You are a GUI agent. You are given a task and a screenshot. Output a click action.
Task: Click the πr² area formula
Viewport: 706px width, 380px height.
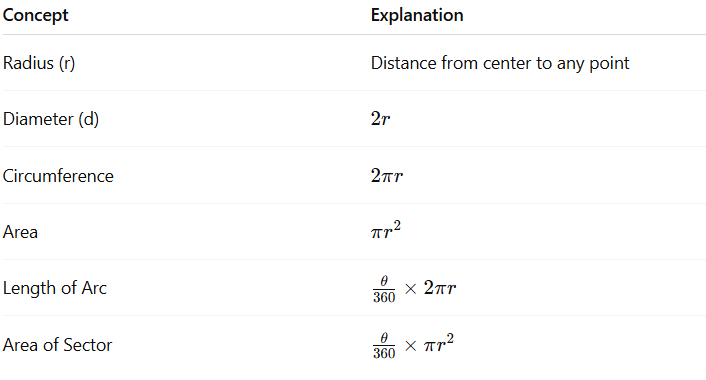point(386,230)
